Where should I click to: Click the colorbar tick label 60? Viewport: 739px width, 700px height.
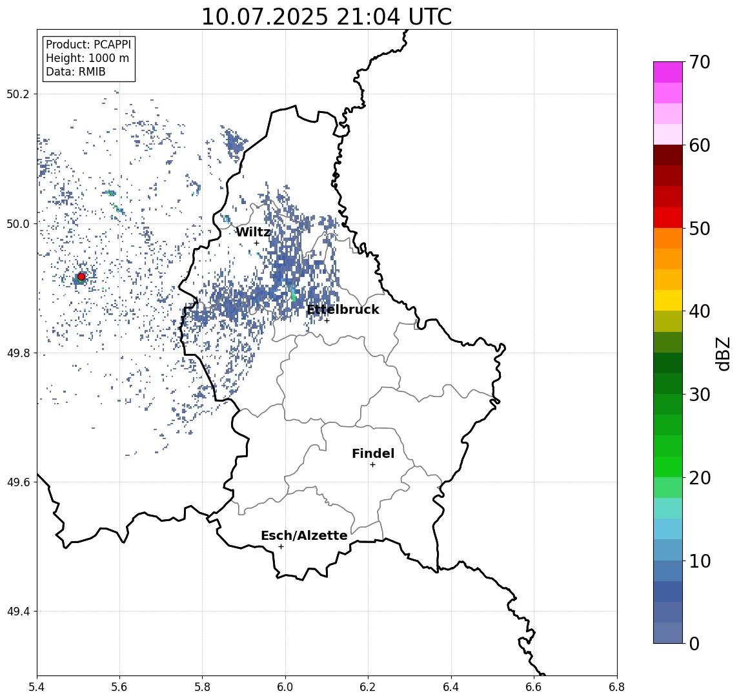(x=700, y=145)
